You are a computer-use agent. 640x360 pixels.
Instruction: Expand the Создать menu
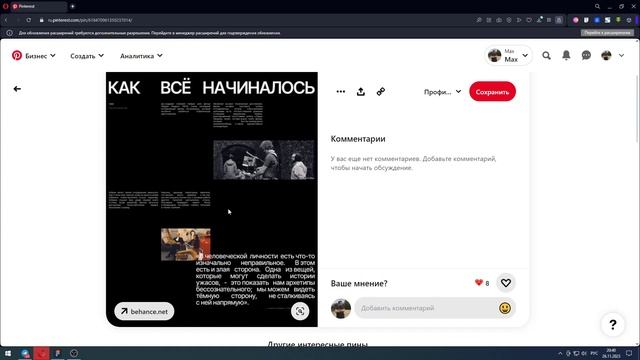[87, 56]
